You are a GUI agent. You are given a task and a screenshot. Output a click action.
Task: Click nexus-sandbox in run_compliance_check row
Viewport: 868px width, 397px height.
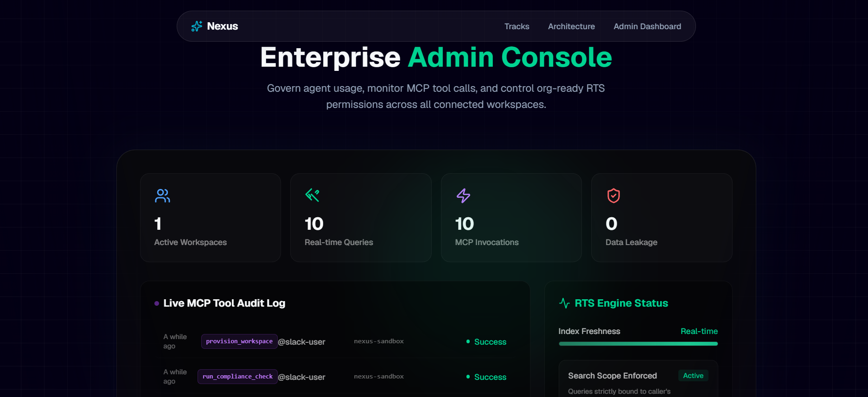coord(379,377)
